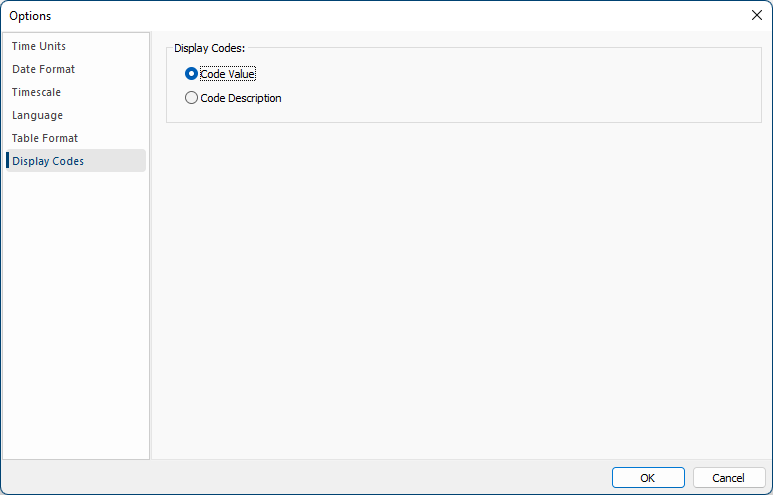Click the blue selection marker beside Display Codes
Image resolution: width=773 pixels, height=495 pixels.
point(7,161)
